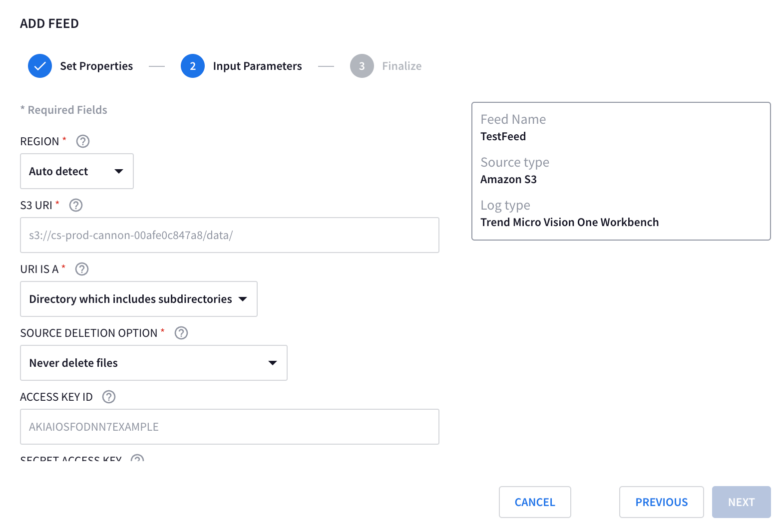Open the S3 URI help tooltip icon

pyautogui.click(x=76, y=205)
